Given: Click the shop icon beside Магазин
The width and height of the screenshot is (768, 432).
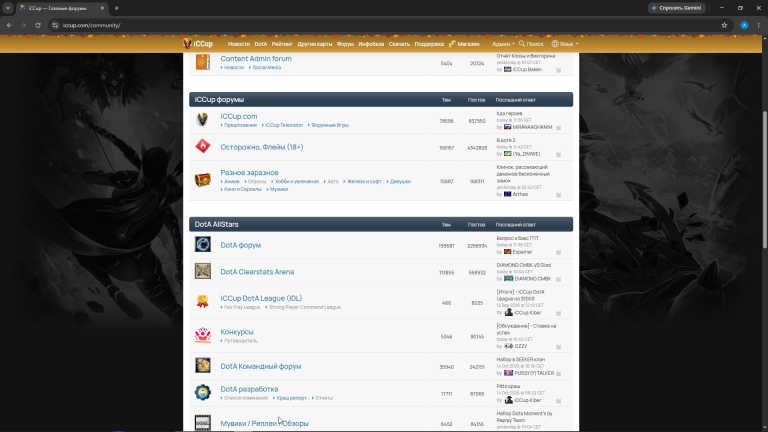Looking at the screenshot, I should (x=452, y=44).
